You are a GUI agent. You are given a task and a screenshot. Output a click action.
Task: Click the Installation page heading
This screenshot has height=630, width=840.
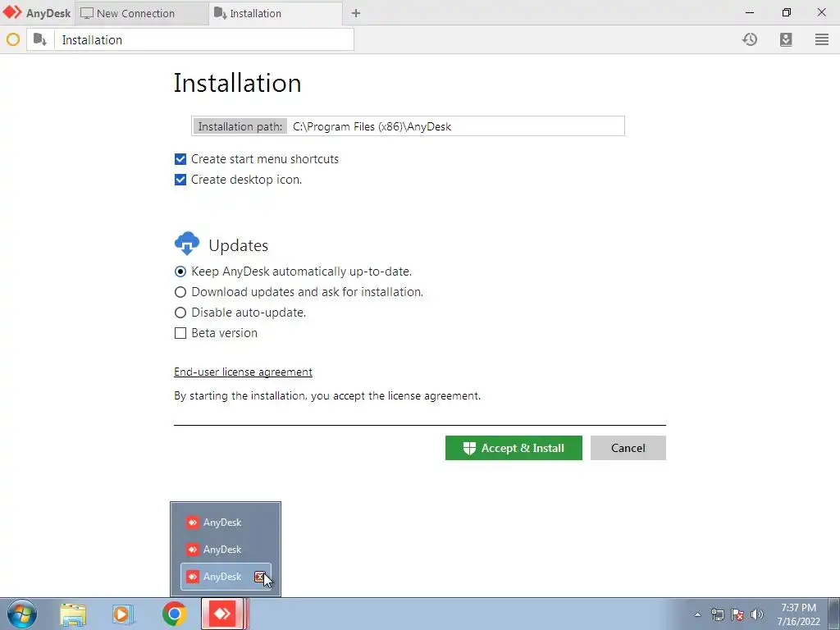237,83
